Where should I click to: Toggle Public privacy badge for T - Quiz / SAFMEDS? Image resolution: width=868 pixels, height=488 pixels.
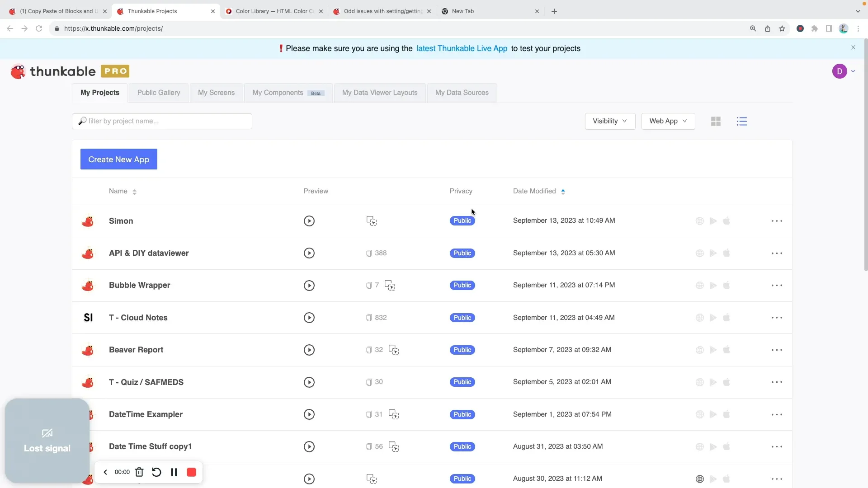tap(462, 382)
